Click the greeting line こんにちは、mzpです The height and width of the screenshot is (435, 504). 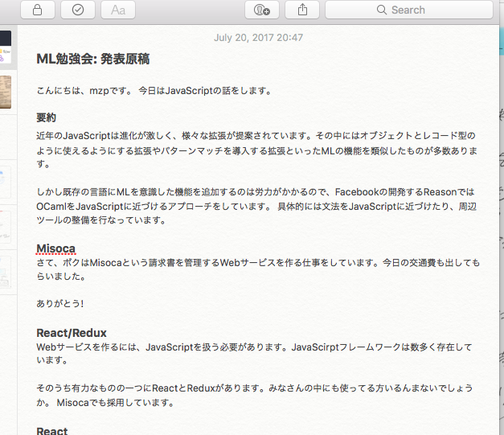[x=154, y=91]
